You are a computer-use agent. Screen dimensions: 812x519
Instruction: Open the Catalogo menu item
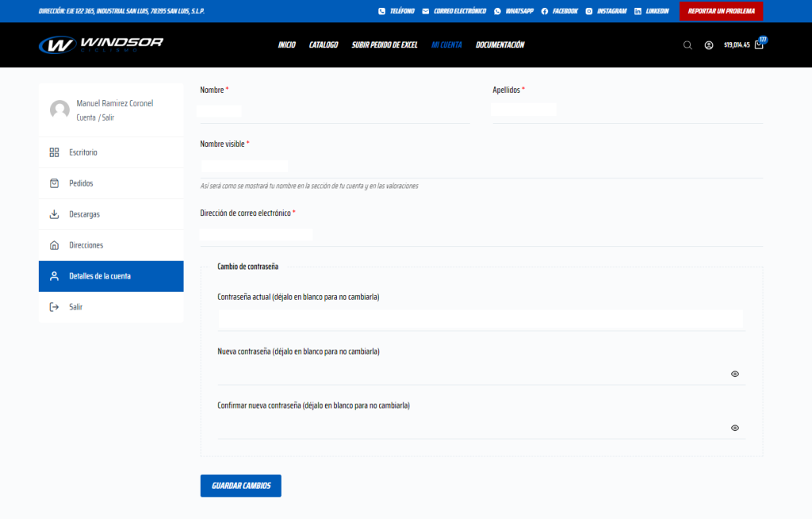(x=324, y=45)
